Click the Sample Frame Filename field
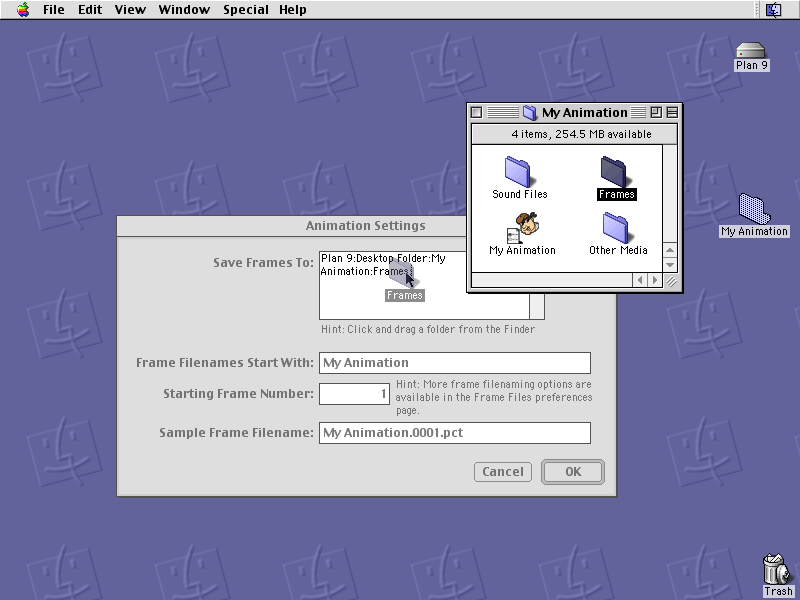The image size is (800, 600). 455,433
